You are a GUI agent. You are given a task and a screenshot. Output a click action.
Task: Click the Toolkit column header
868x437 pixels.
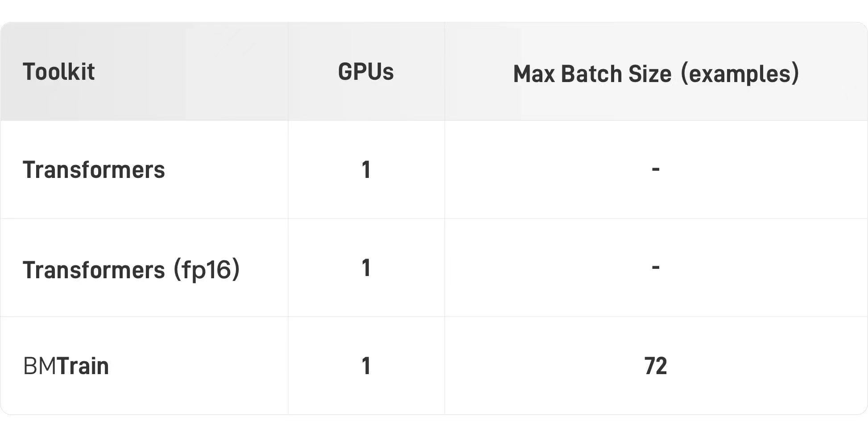pyautogui.click(x=58, y=72)
